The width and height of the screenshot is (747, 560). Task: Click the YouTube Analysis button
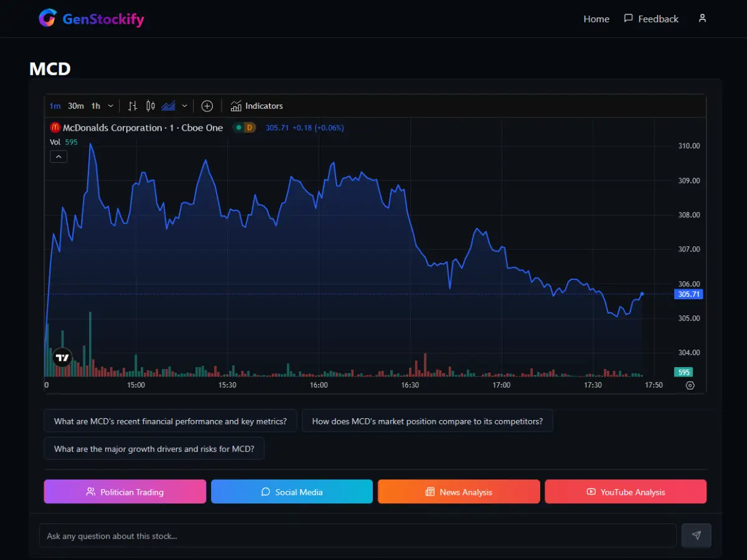[625, 492]
